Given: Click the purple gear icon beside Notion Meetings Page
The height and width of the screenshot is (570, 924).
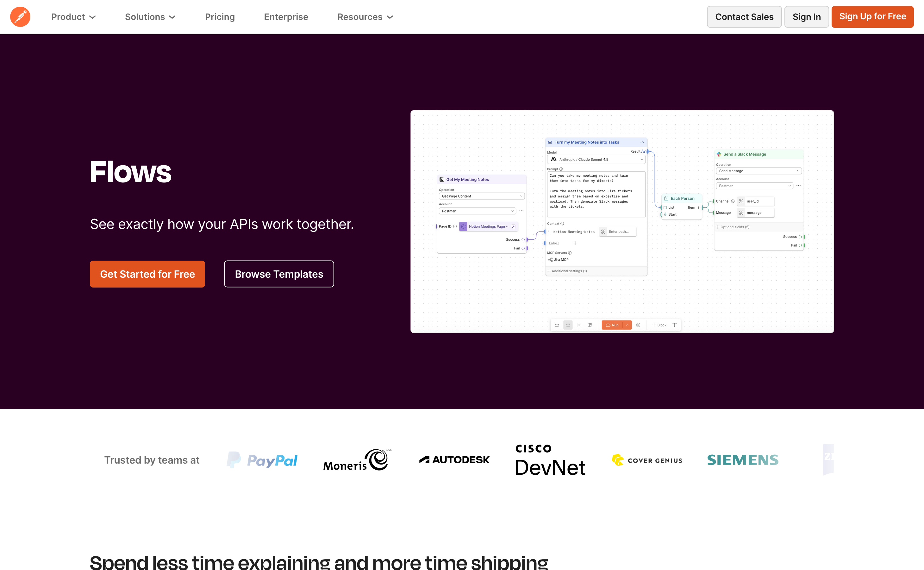Looking at the screenshot, I should point(463,226).
